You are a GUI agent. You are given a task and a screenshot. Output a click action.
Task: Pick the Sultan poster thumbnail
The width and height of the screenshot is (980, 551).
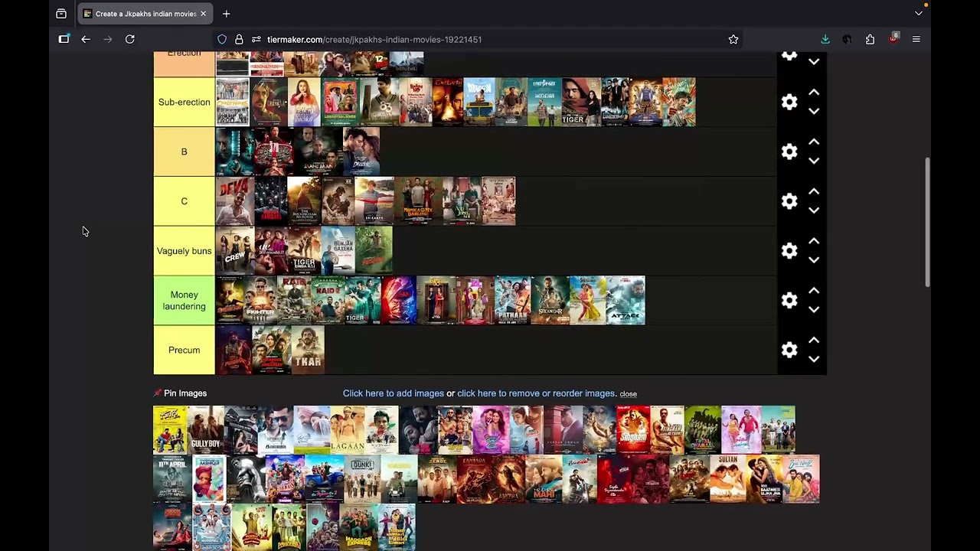727,479
